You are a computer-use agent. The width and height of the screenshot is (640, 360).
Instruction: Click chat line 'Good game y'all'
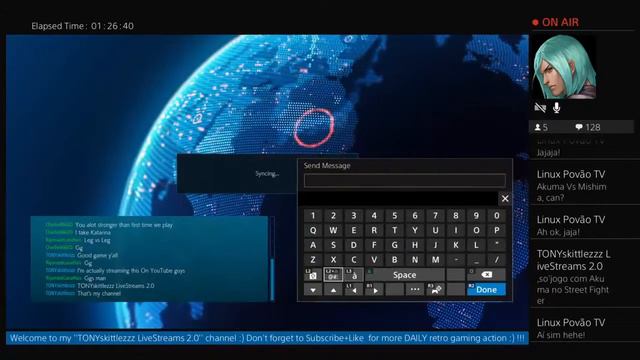97,255
